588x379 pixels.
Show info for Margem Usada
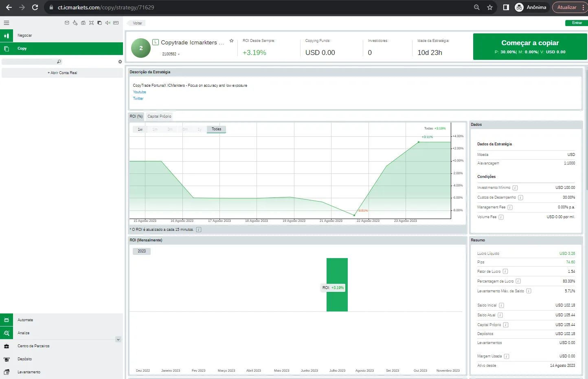point(507,356)
